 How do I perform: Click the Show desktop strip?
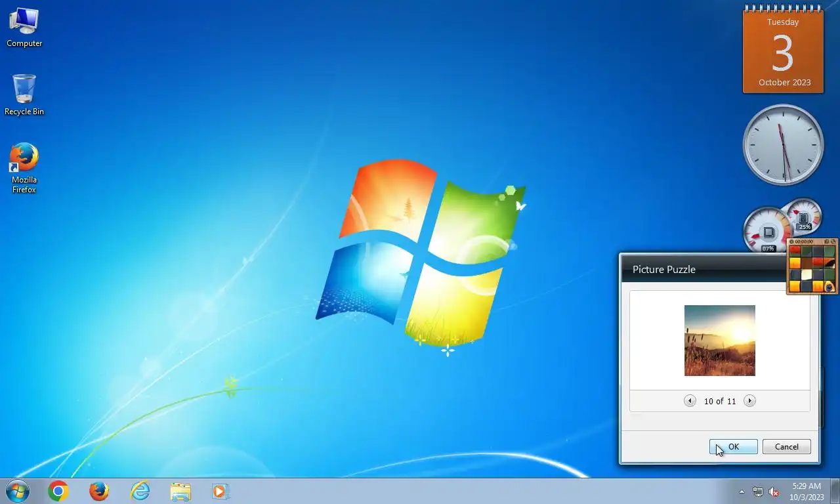(835, 491)
